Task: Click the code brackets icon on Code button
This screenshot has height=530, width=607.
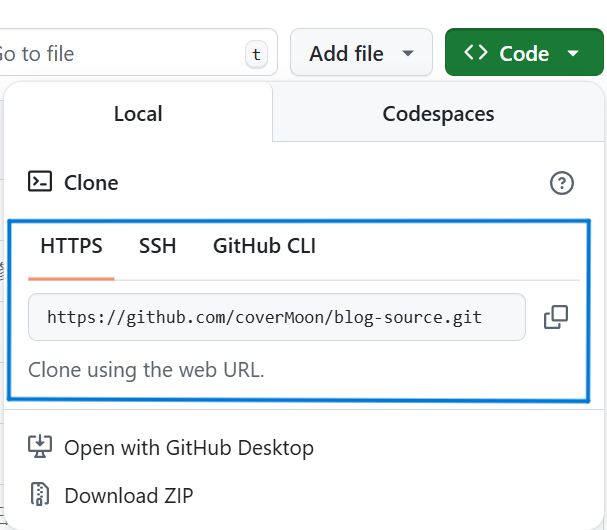Action: (x=475, y=52)
